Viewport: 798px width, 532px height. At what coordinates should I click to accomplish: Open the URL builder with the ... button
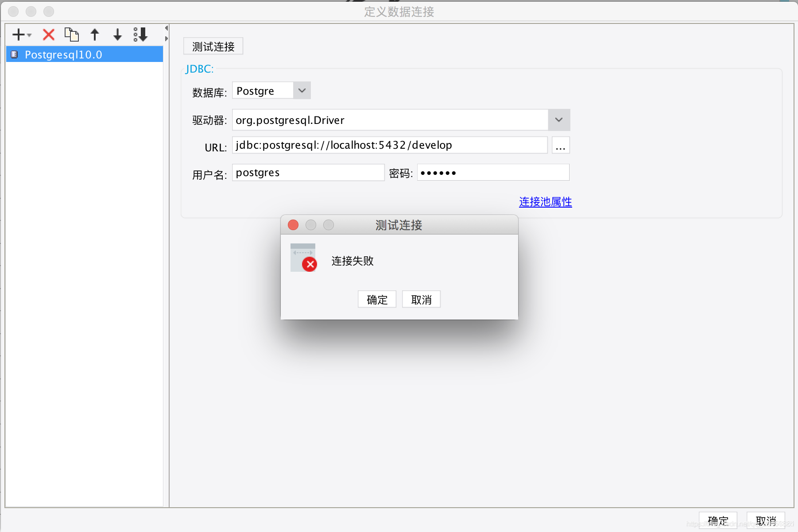tap(561, 145)
